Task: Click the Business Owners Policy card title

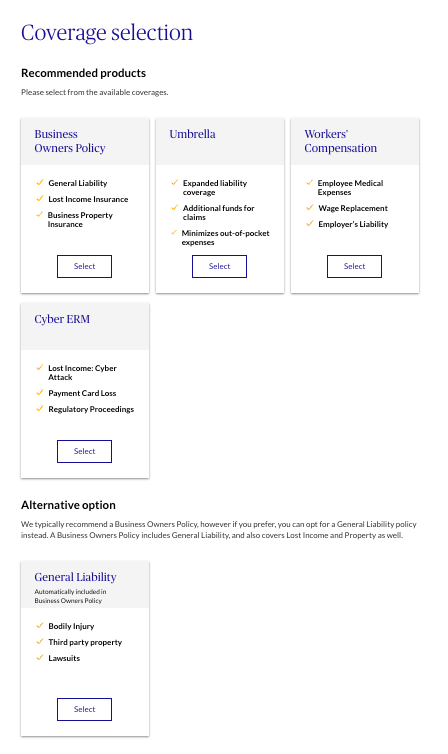Action: pos(70,141)
